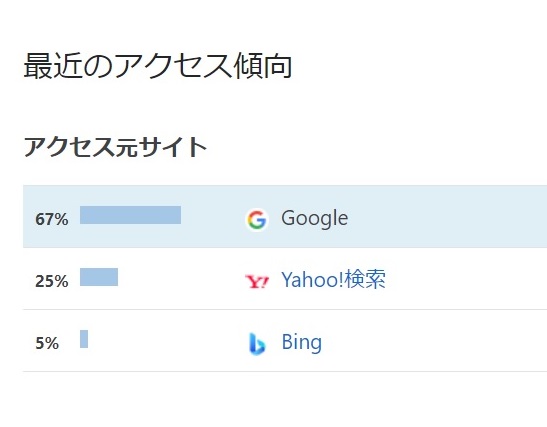This screenshot has width=547, height=427.
Task: Click the 25% percentage label
Action: click(x=52, y=281)
